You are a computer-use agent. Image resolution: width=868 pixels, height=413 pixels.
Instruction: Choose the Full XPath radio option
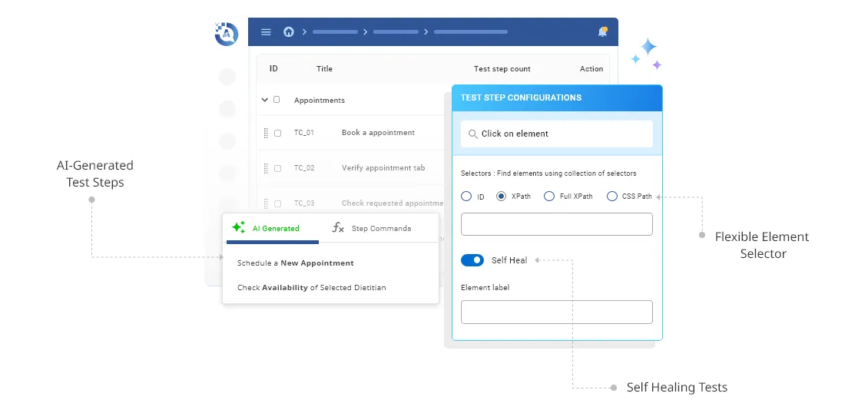pos(549,197)
